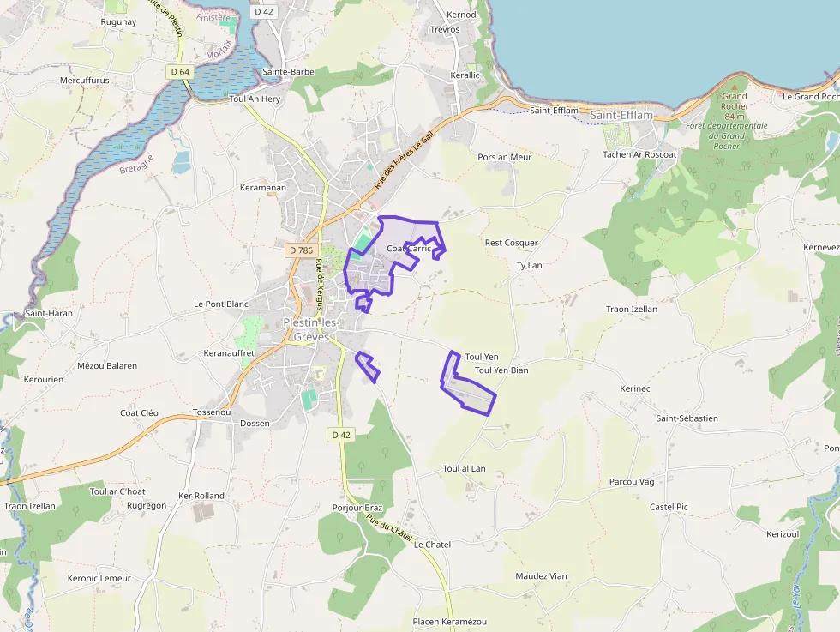Click the Plestin-les-Grèves town label
This screenshot has width=840, height=632.
[311, 329]
